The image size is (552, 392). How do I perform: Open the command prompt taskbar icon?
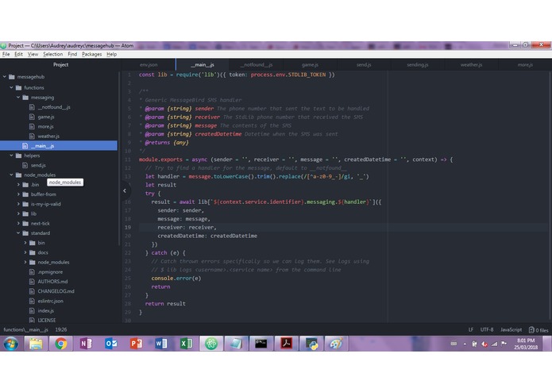point(261,344)
